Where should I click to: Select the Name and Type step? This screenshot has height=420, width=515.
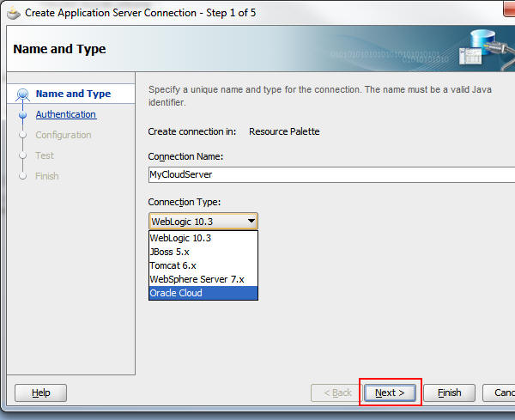coord(73,94)
